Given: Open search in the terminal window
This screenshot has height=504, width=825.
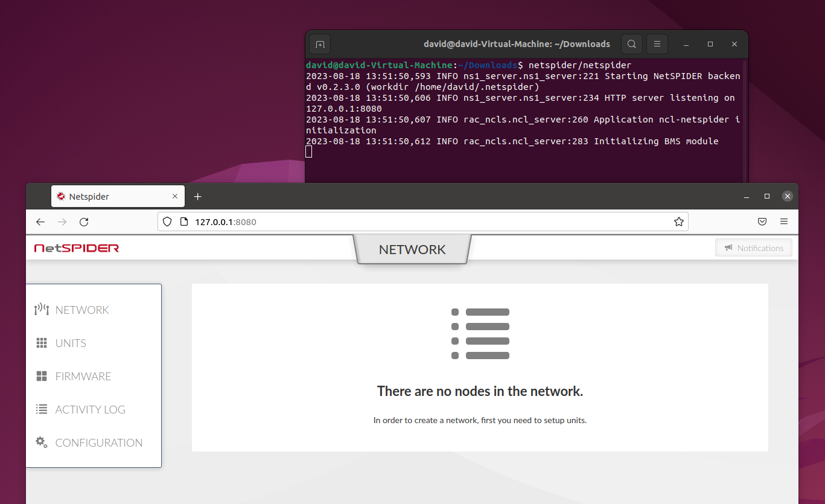Looking at the screenshot, I should 631,44.
